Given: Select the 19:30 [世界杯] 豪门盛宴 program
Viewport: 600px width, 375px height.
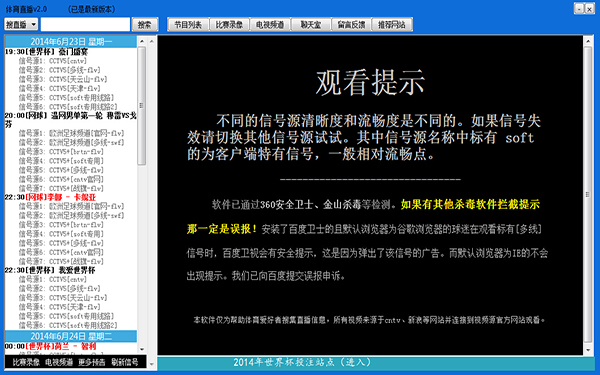Looking at the screenshot, I should (46, 52).
